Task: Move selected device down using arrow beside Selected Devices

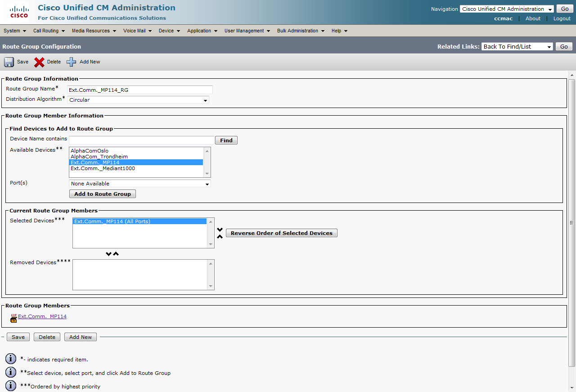Action: click(220, 230)
